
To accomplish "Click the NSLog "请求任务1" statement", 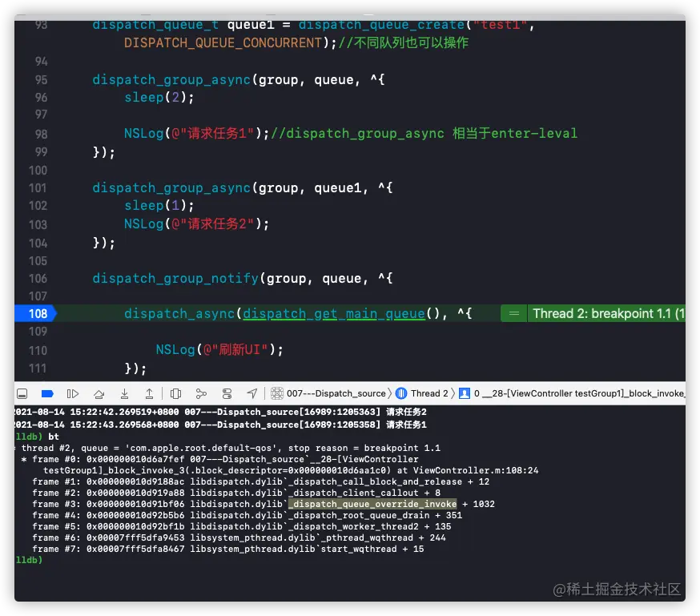I will click(x=196, y=134).
